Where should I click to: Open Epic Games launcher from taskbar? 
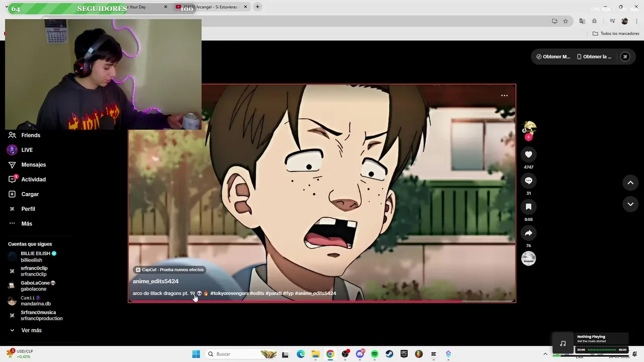pos(404,354)
